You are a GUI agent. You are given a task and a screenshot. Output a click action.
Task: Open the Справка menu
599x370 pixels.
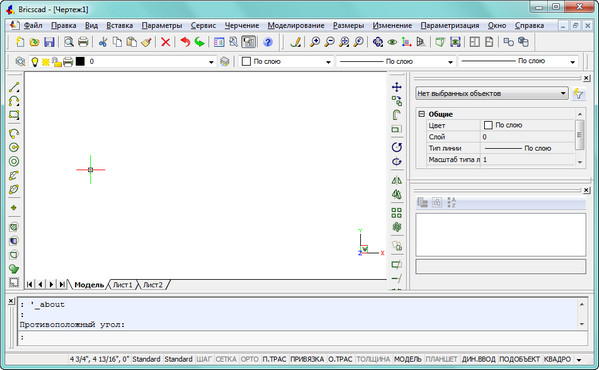pyautogui.click(x=529, y=26)
